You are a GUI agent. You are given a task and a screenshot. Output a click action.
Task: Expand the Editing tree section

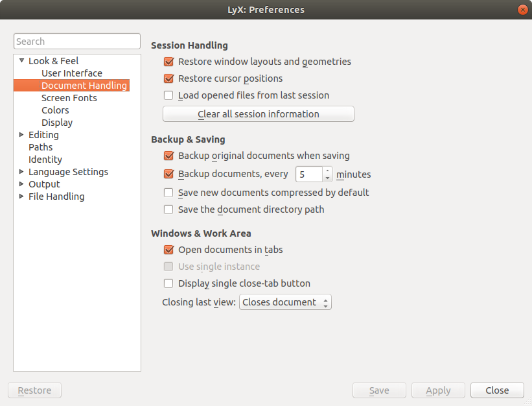(x=21, y=135)
